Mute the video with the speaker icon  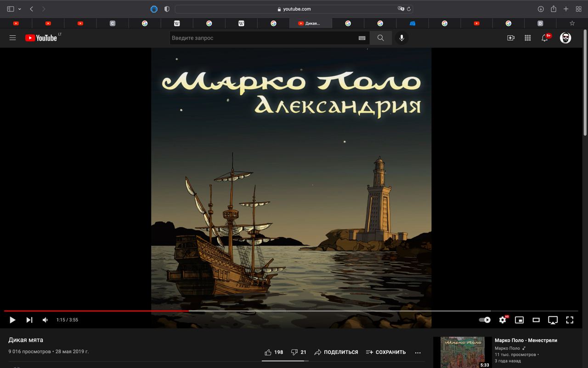pos(45,320)
